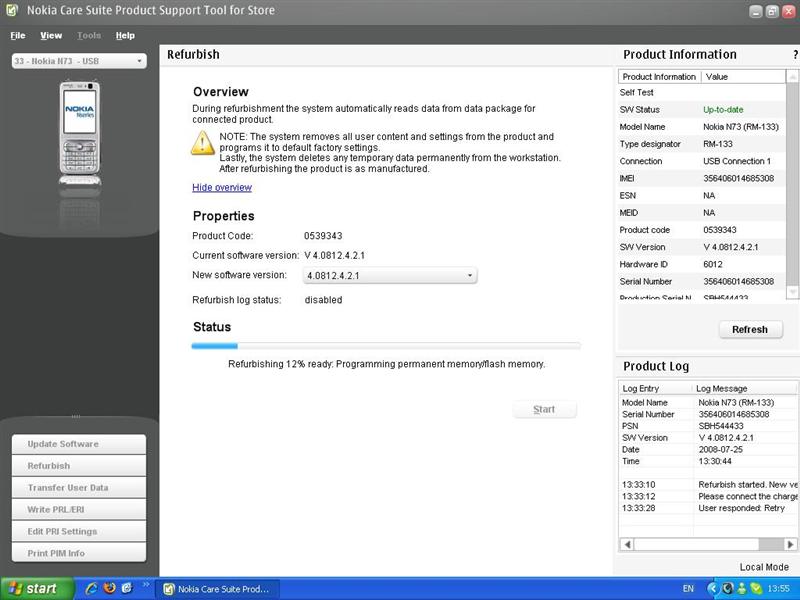Click the Nokia Care Suite taskbar icon
Image resolution: width=800 pixels, height=600 pixels.
tap(168, 589)
